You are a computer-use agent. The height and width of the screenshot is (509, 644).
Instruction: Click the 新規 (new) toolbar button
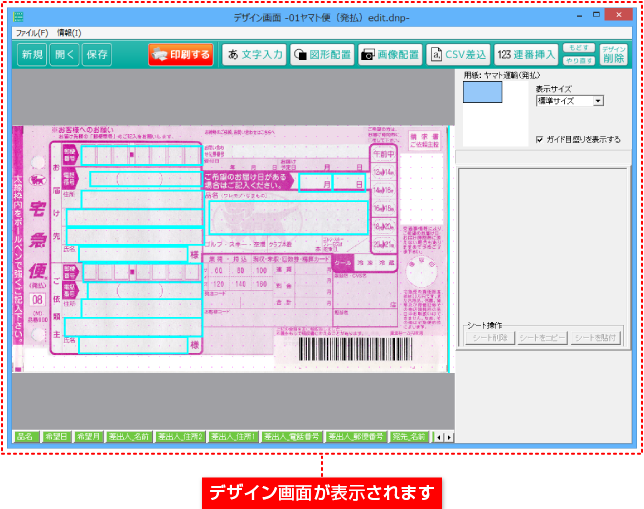click(x=32, y=55)
